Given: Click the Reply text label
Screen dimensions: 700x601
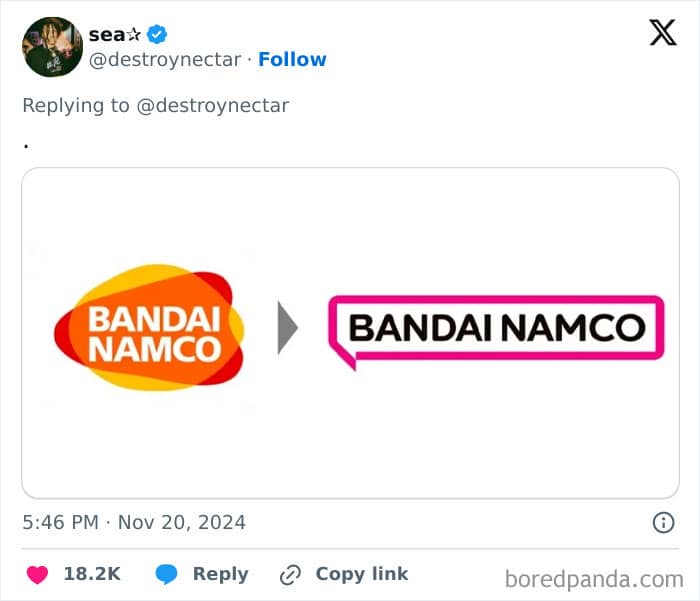Looking at the screenshot, I should tap(221, 574).
